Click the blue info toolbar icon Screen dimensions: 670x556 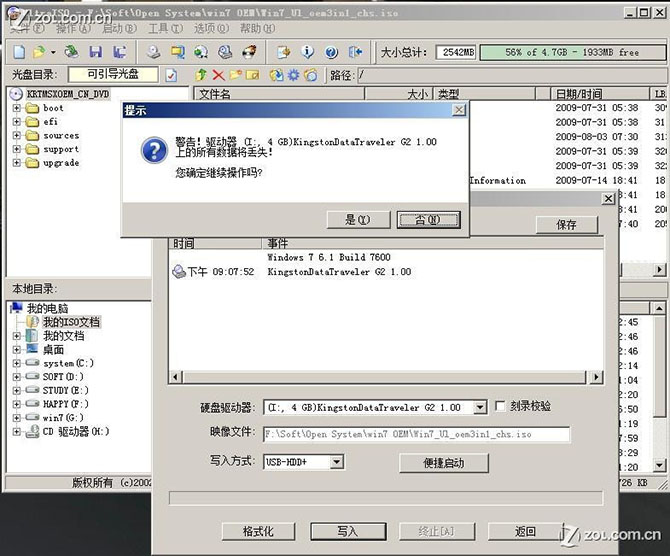click(x=307, y=52)
